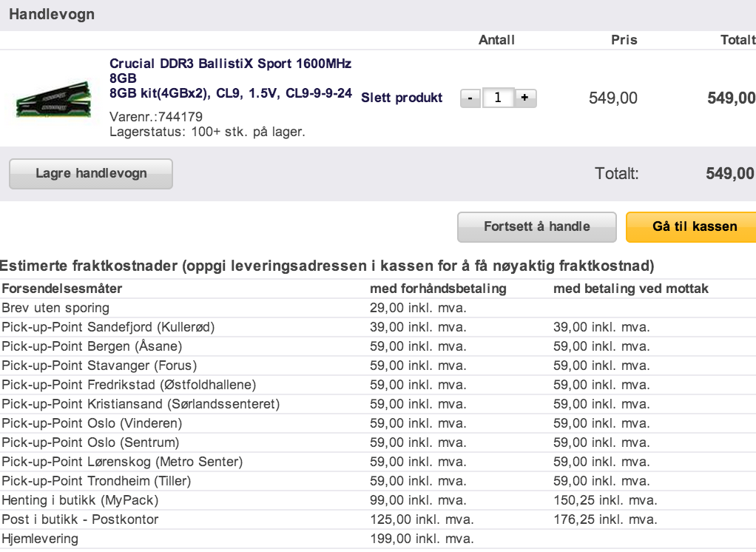The height and width of the screenshot is (552, 756).
Task: Click Slett produkt to remove the item
Action: tap(402, 98)
